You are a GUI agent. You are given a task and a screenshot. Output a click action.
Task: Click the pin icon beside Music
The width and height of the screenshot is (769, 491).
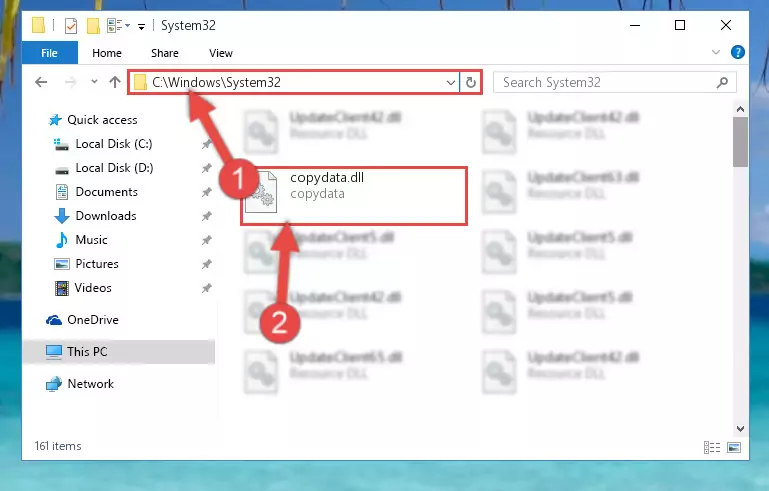206,240
